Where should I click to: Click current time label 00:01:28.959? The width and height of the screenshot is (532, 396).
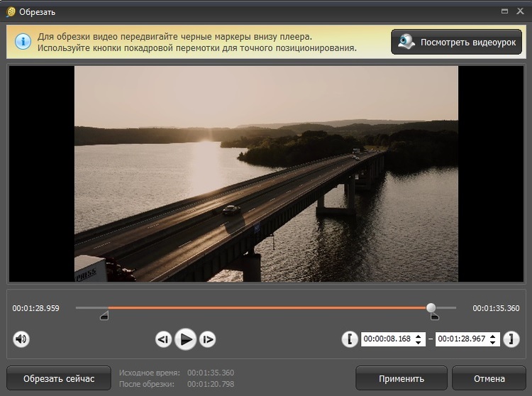click(35, 308)
